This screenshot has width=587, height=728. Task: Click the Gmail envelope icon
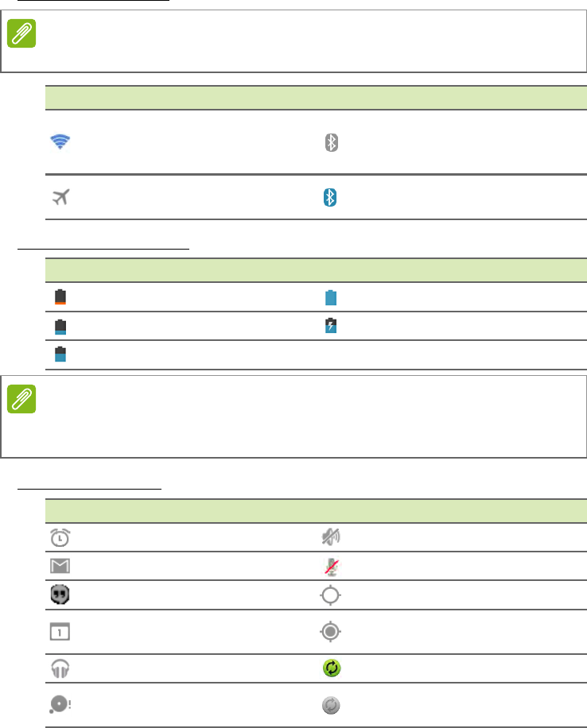[60, 566]
